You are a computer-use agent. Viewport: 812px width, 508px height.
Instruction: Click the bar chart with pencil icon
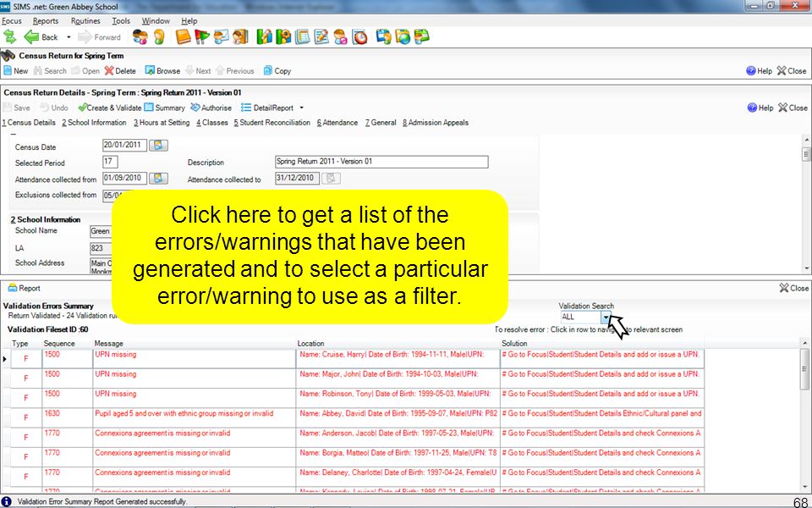[264, 36]
